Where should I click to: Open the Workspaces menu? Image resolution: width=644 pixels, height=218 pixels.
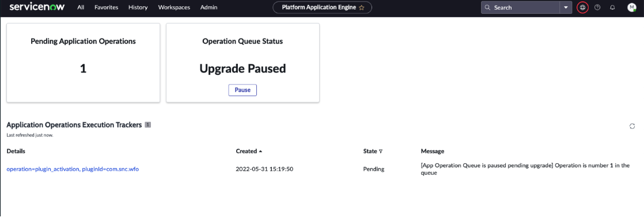pos(174,7)
